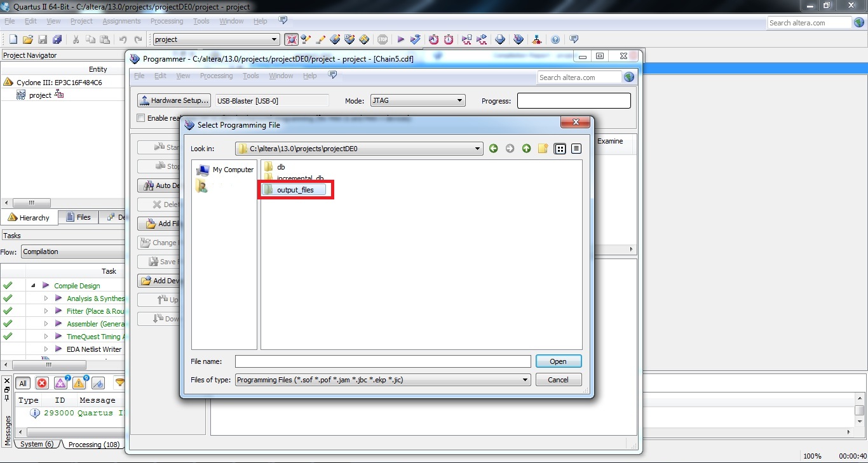This screenshot has height=463, width=868.
Task: Open the project revision dropdown in toolbar
Action: [216, 39]
